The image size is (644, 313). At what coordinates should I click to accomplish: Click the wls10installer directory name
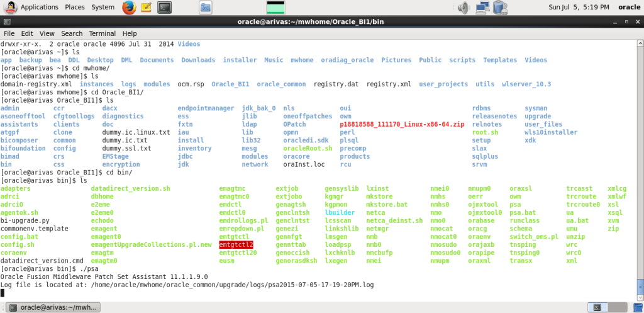click(551, 132)
